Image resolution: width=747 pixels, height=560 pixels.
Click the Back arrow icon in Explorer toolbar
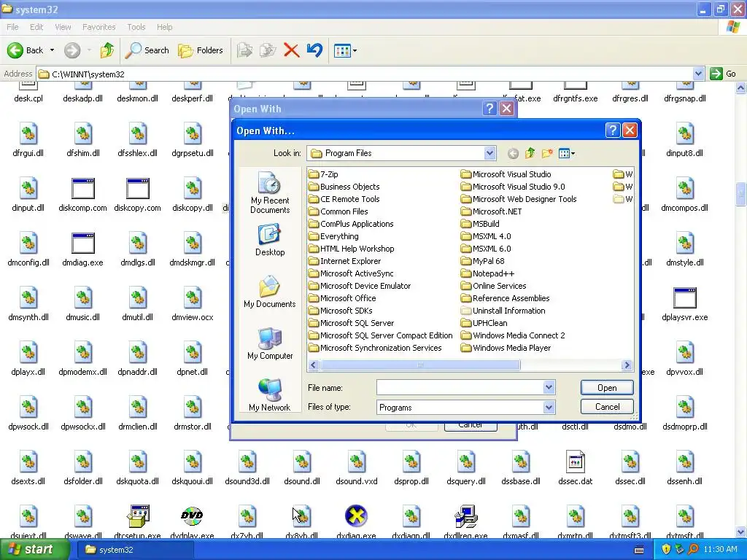pos(15,50)
